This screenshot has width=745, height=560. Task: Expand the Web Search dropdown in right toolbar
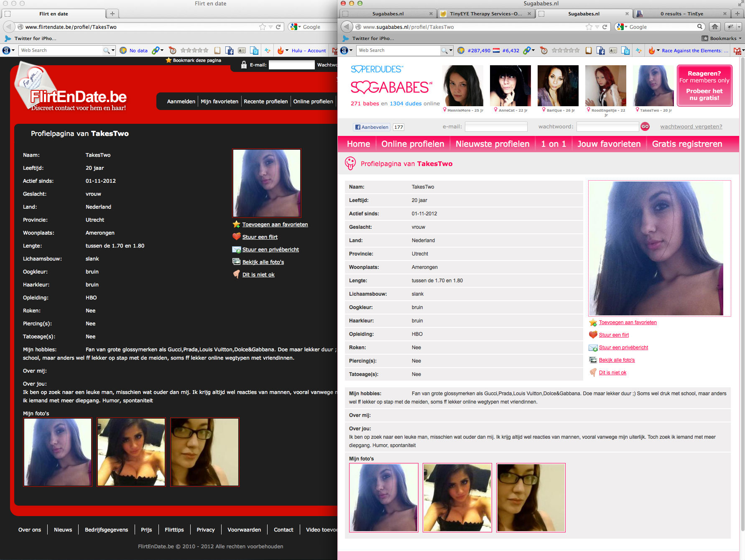click(x=450, y=51)
